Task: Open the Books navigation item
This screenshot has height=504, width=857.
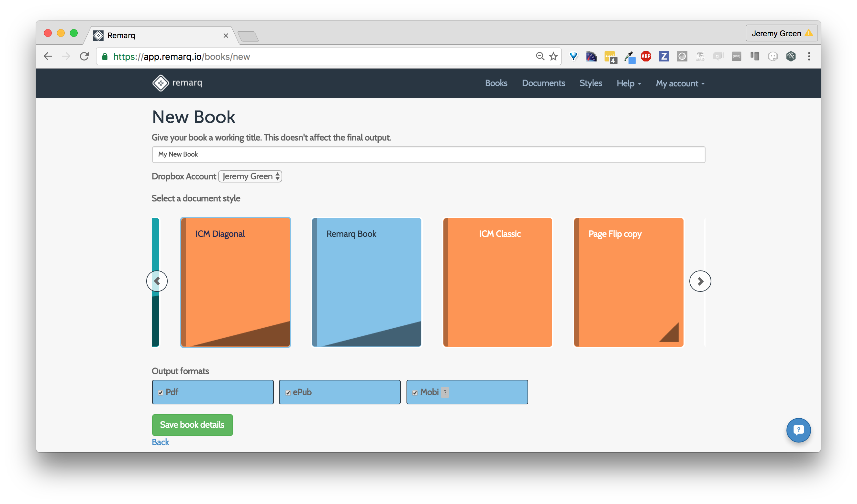Action: coord(496,83)
